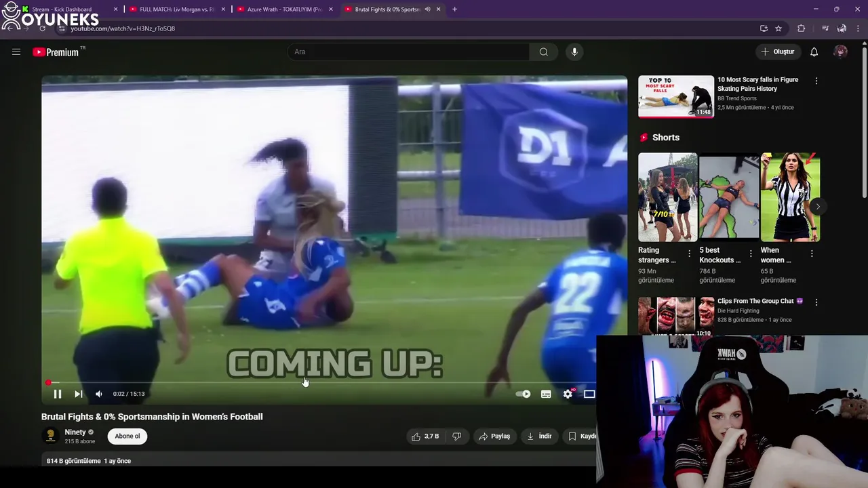Open the Rating strangers short
Screen dimensions: 868x488
click(x=667, y=197)
